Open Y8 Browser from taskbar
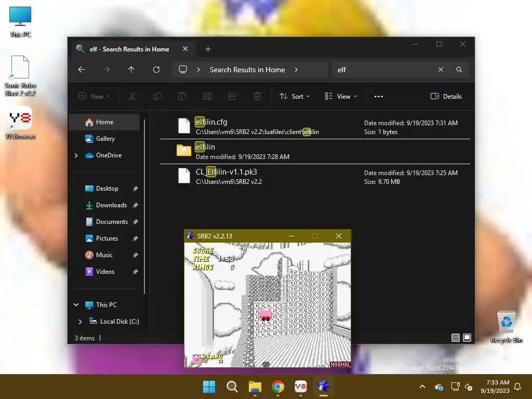The width and height of the screenshot is (532, 399). click(x=301, y=387)
